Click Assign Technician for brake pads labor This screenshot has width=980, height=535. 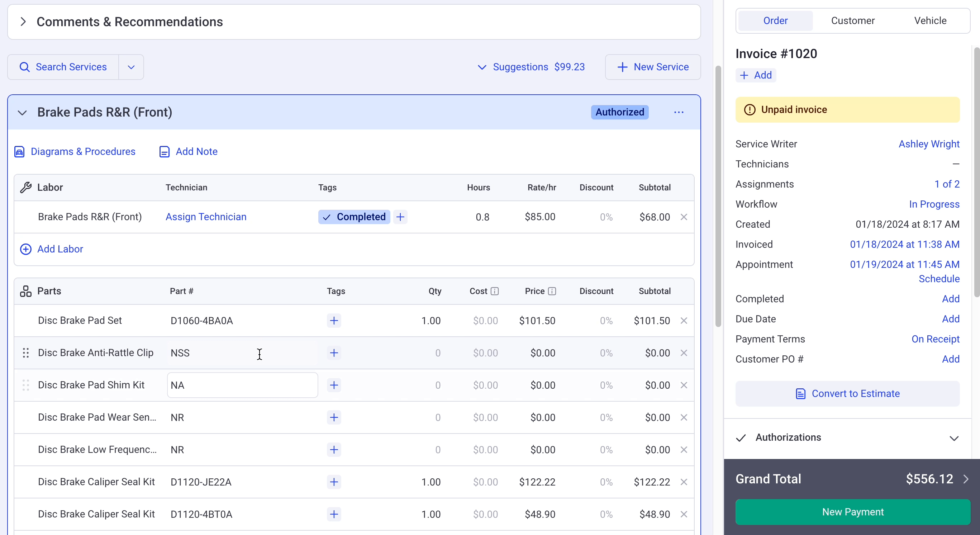[206, 217]
